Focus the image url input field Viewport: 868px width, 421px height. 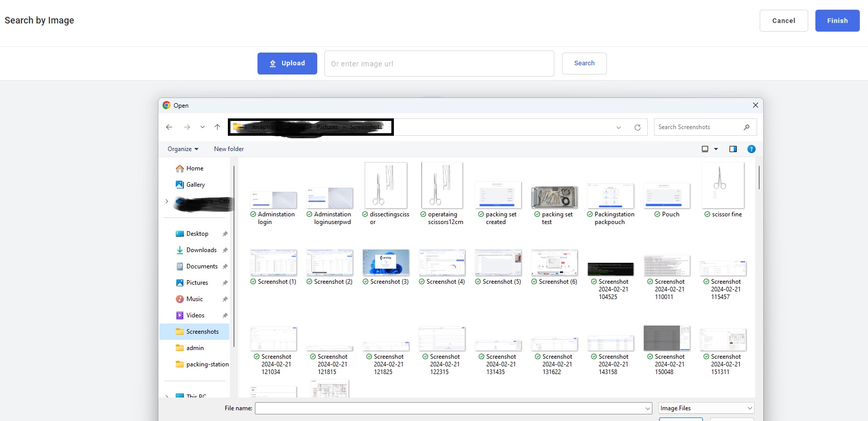439,64
